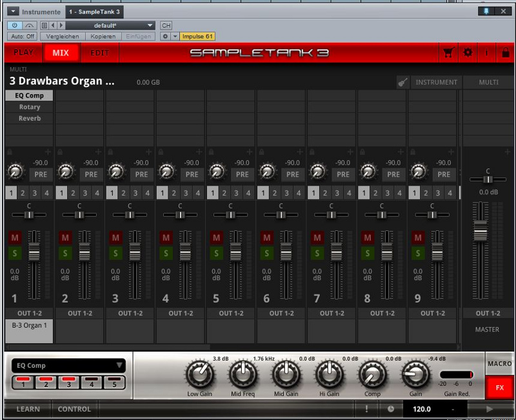Open the info panel icon
The image size is (516, 420).
click(486, 53)
